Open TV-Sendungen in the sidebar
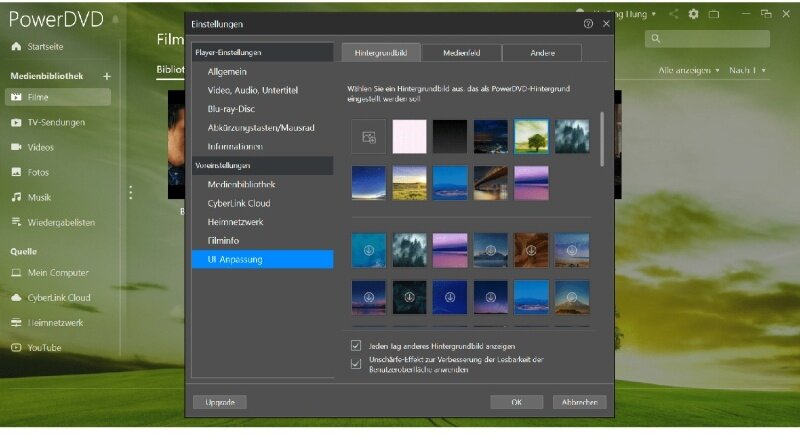This screenshot has height=436, width=800. 58,122
